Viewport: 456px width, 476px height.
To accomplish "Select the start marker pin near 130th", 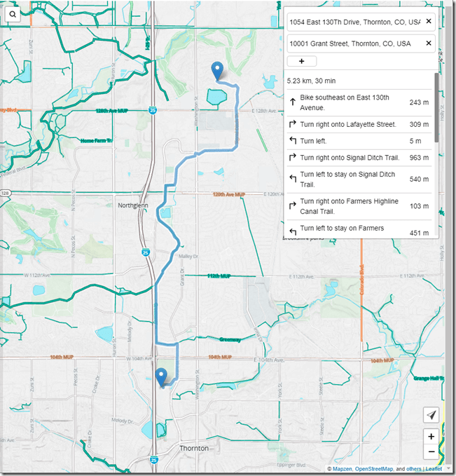I will (218, 71).
